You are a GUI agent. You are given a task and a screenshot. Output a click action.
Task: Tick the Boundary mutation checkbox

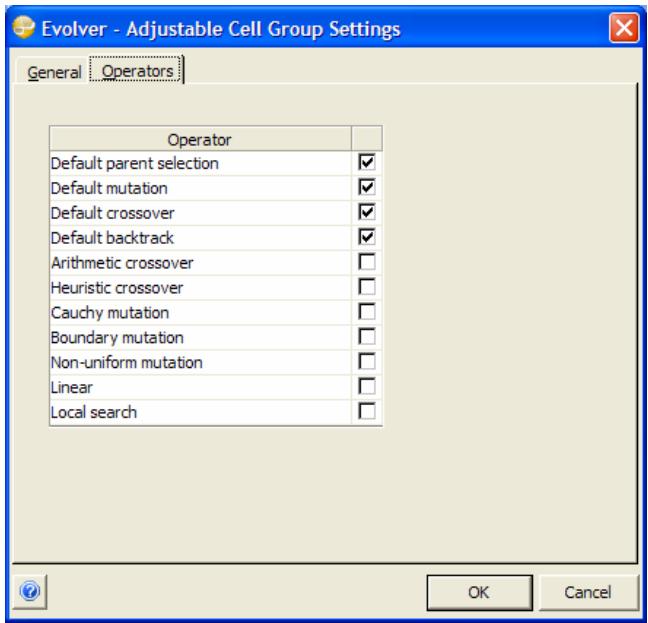pos(366,337)
